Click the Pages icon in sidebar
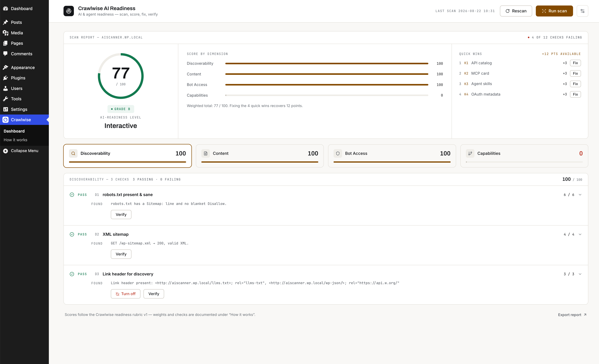This screenshot has height=364, width=599. (x=5, y=43)
